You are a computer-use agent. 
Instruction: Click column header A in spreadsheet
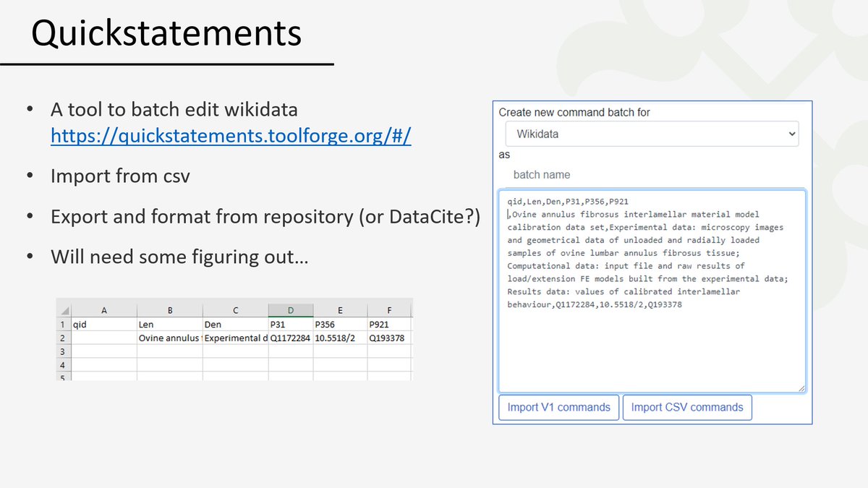(104, 310)
